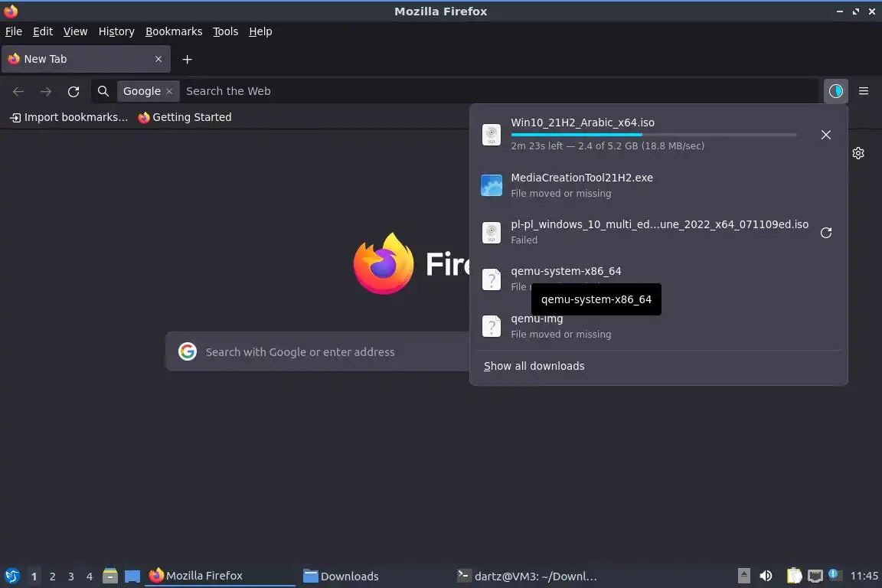This screenshot has width=882, height=588.
Task: Close the New Tab tab
Action: [x=158, y=59]
